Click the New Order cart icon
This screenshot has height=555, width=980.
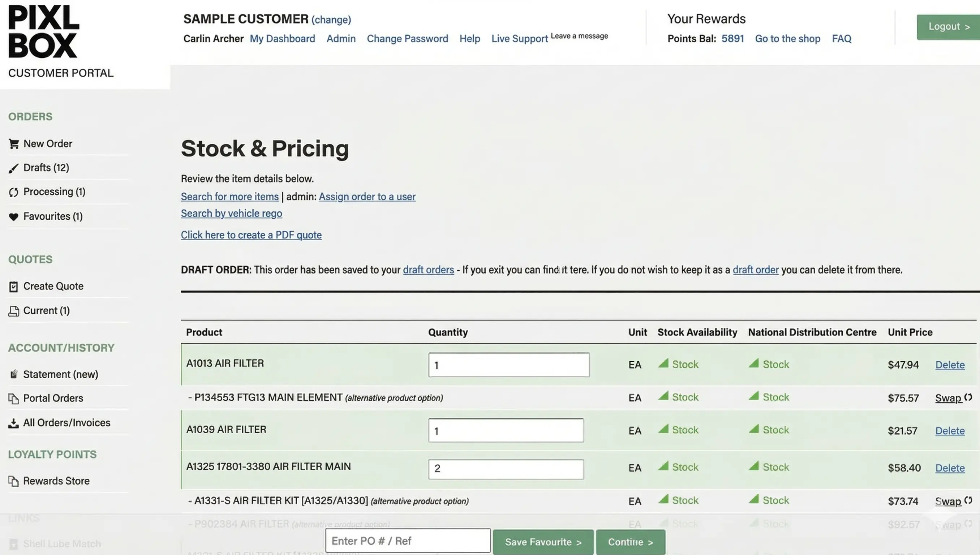[x=14, y=144]
